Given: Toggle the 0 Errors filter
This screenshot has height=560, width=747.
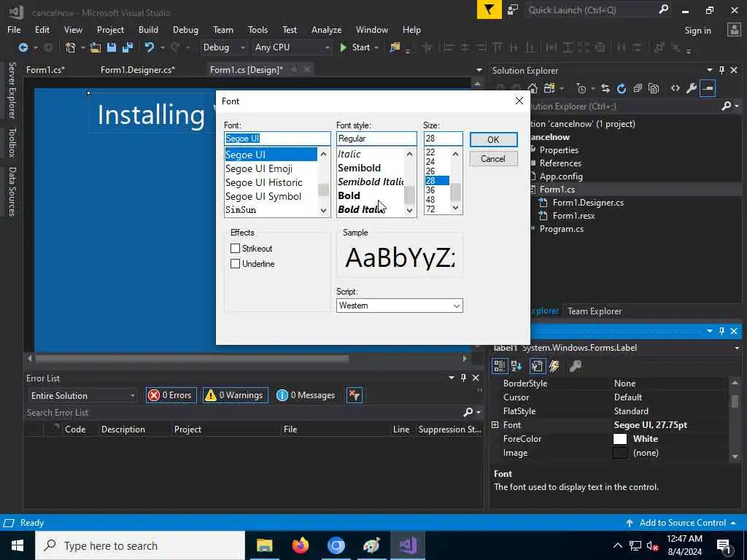Looking at the screenshot, I should (171, 395).
